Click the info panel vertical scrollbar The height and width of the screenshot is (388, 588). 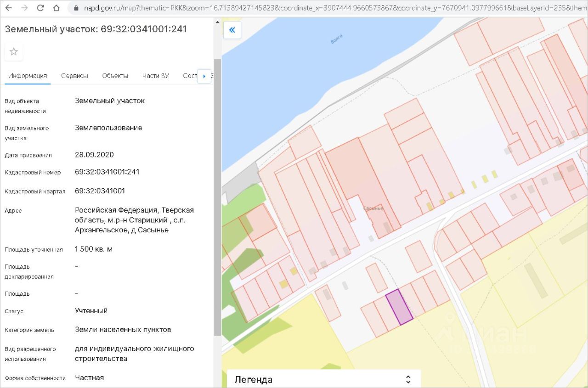point(217,197)
